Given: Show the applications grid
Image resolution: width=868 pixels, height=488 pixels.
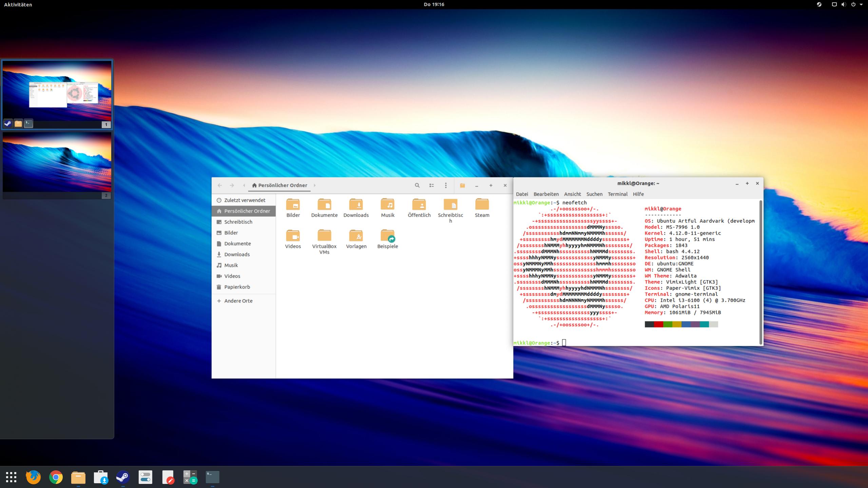Looking at the screenshot, I should point(11,477).
